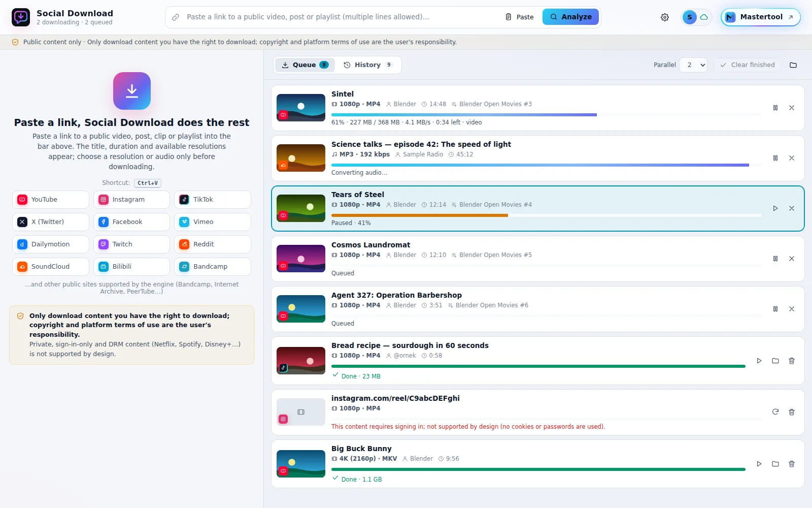
Task: Select the Reddit platform chip
Action: pyautogui.click(x=213, y=244)
